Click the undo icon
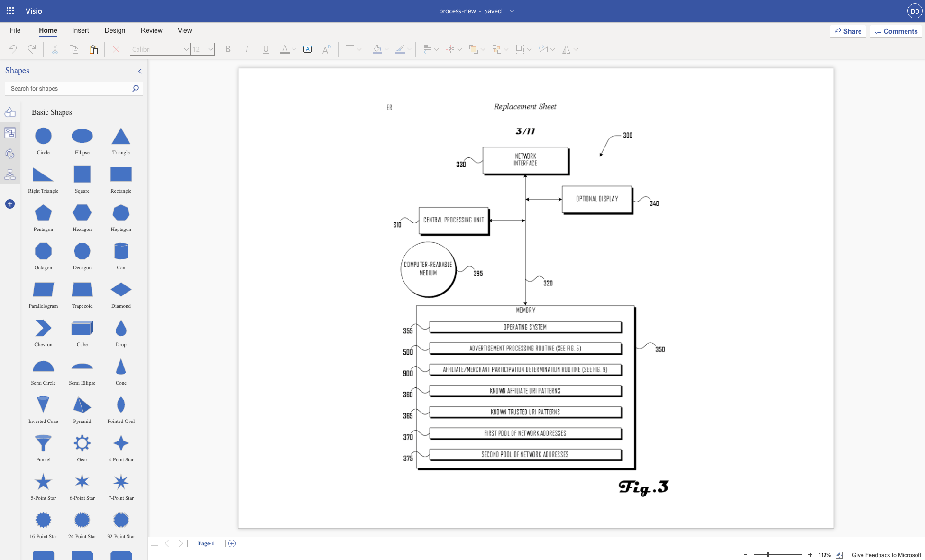This screenshot has width=925, height=560. (12, 49)
